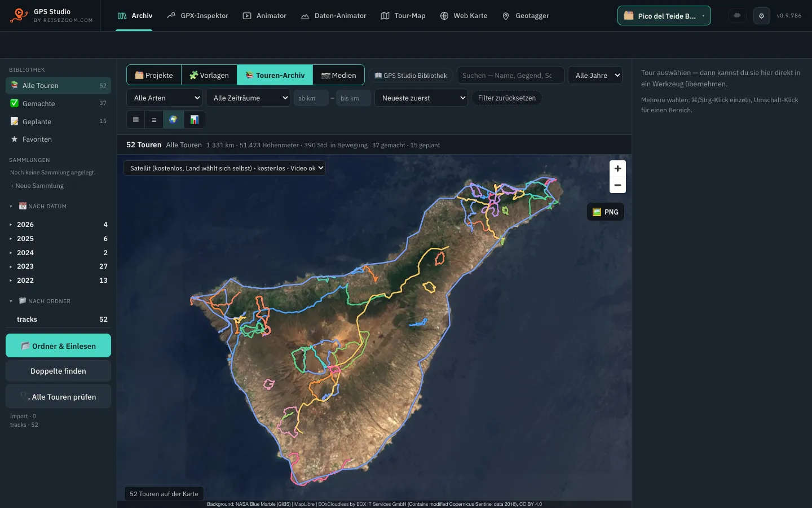Open the Neueste zuerst sort dropdown

(421, 98)
